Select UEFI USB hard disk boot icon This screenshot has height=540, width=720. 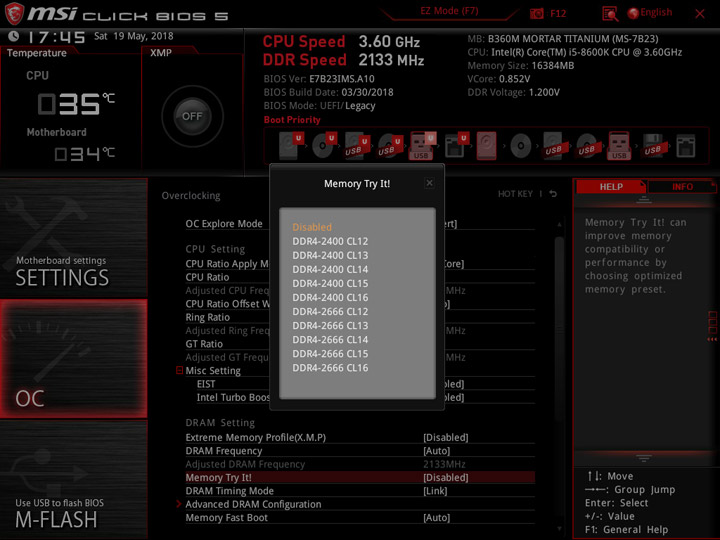[357, 146]
